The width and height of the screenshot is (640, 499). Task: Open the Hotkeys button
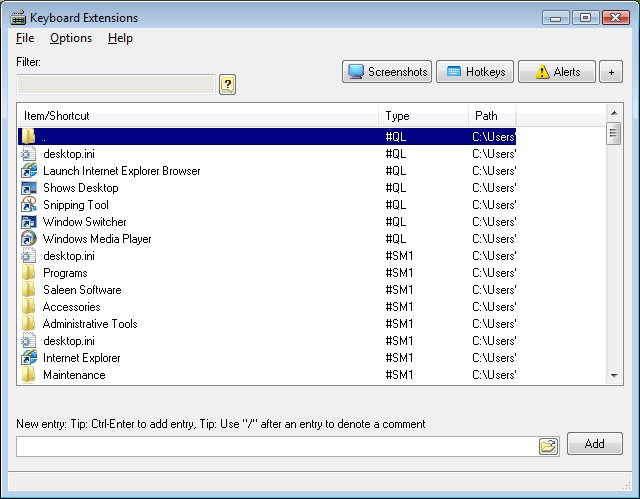(475, 72)
